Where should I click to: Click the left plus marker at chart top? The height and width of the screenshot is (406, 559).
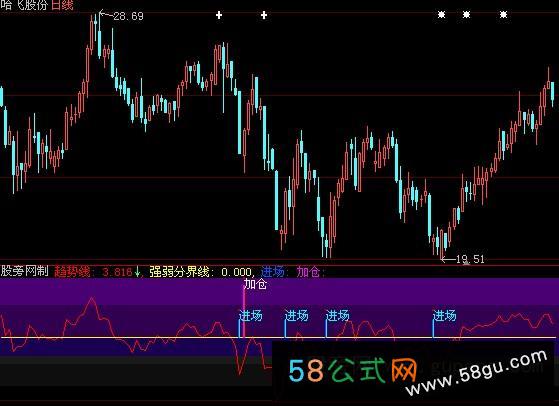(219, 15)
